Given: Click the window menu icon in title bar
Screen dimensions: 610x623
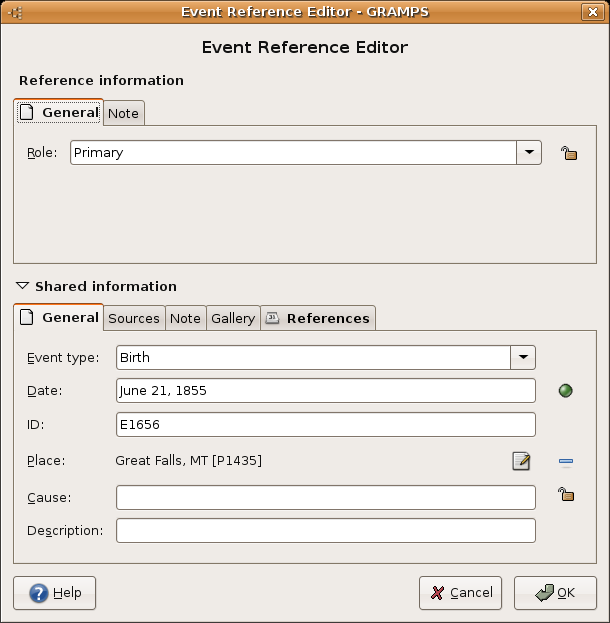Looking at the screenshot, I should tap(15, 12).
